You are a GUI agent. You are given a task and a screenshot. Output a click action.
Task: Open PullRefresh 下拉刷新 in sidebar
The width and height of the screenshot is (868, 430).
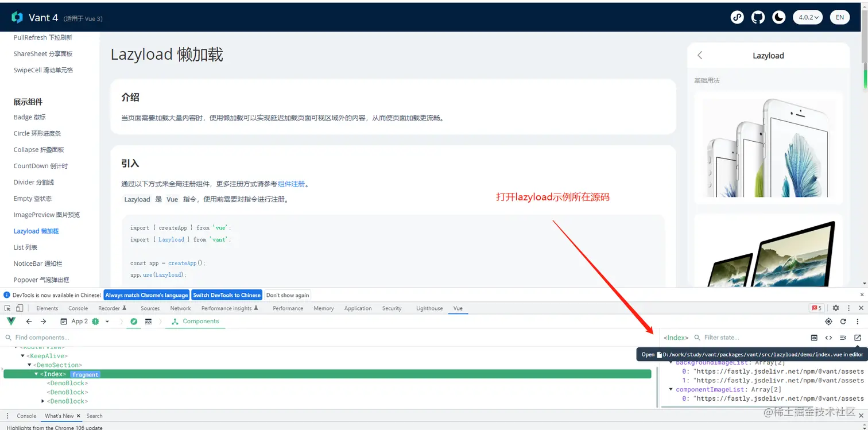click(43, 37)
